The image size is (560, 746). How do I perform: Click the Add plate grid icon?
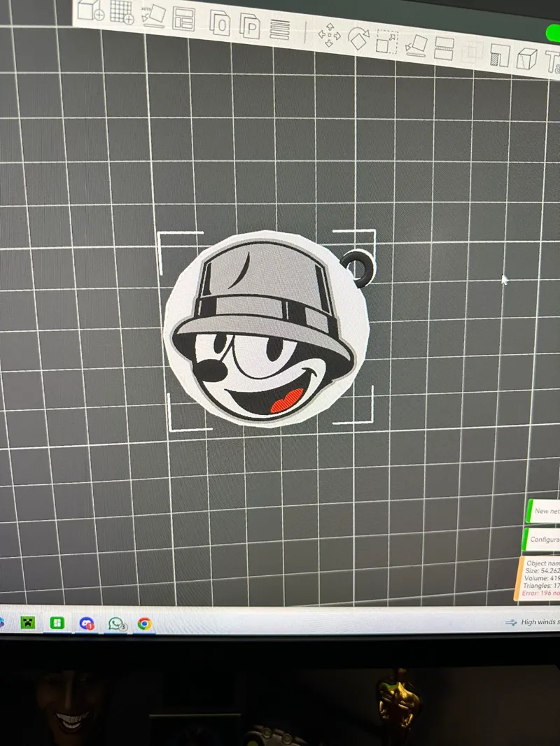122,12
